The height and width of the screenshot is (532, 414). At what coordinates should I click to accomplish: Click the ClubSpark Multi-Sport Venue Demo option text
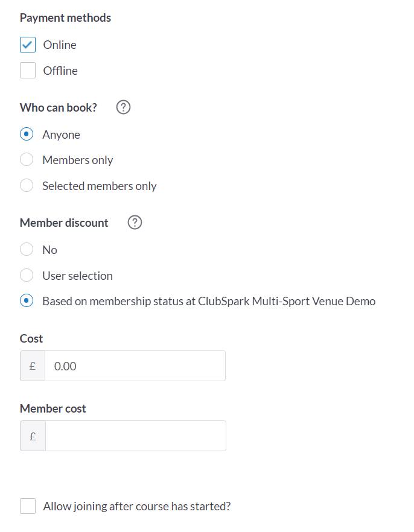coord(287,302)
